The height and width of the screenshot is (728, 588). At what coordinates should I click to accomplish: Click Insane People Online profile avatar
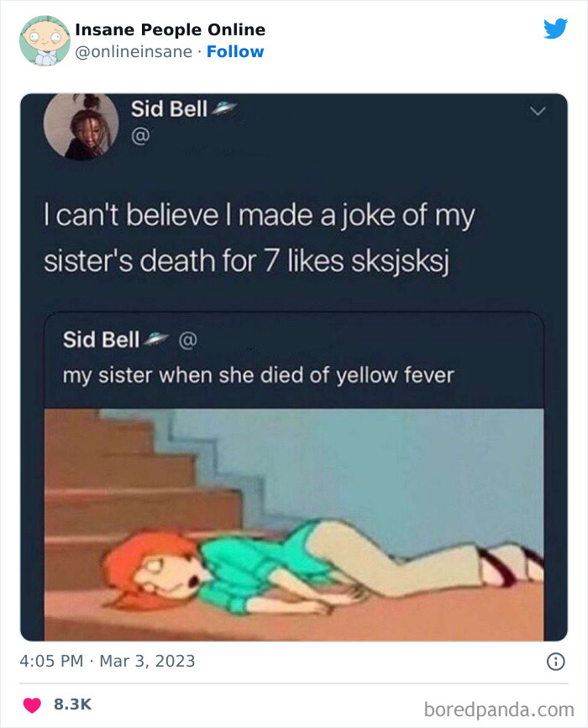tap(45, 41)
